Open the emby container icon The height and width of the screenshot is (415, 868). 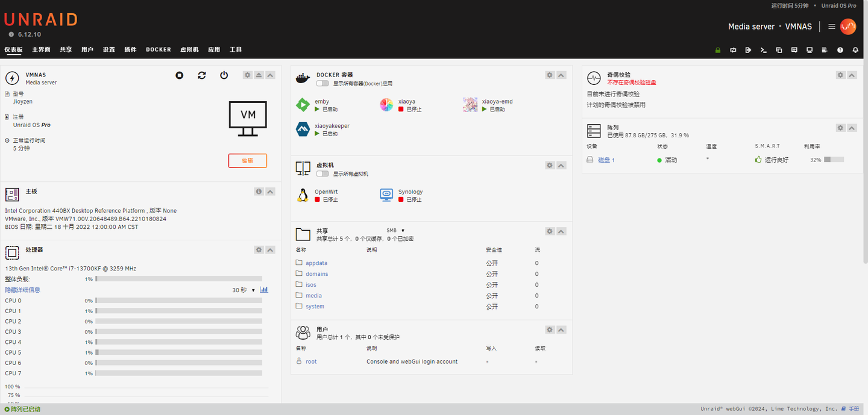(x=303, y=105)
